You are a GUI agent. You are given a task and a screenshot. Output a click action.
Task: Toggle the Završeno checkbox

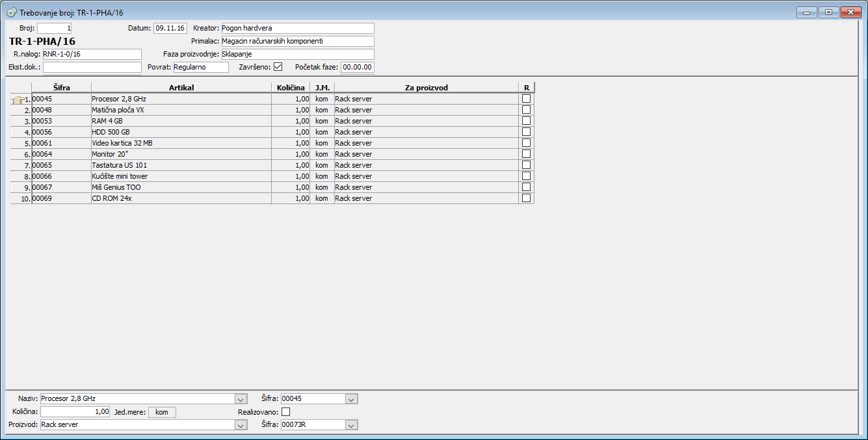(x=278, y=67)
